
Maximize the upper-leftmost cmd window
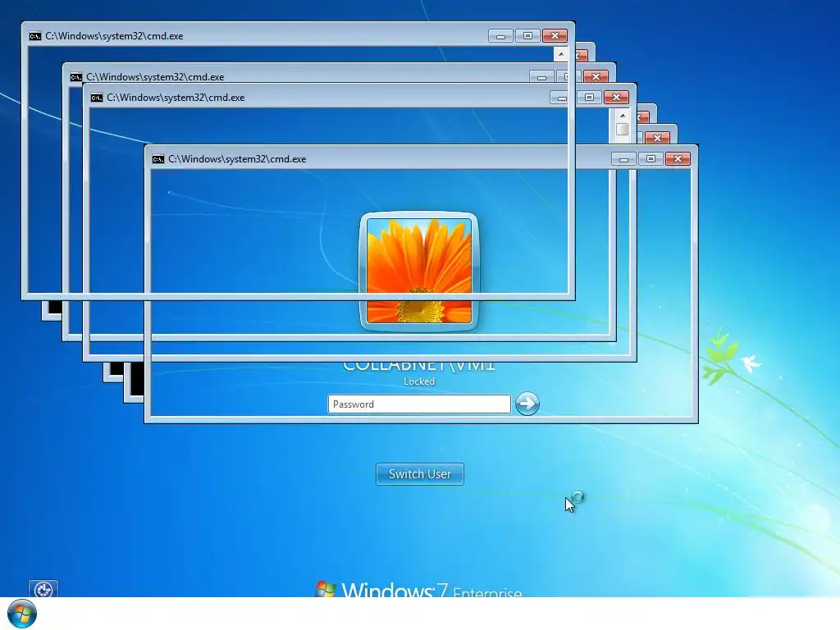(x=527, y=36)
